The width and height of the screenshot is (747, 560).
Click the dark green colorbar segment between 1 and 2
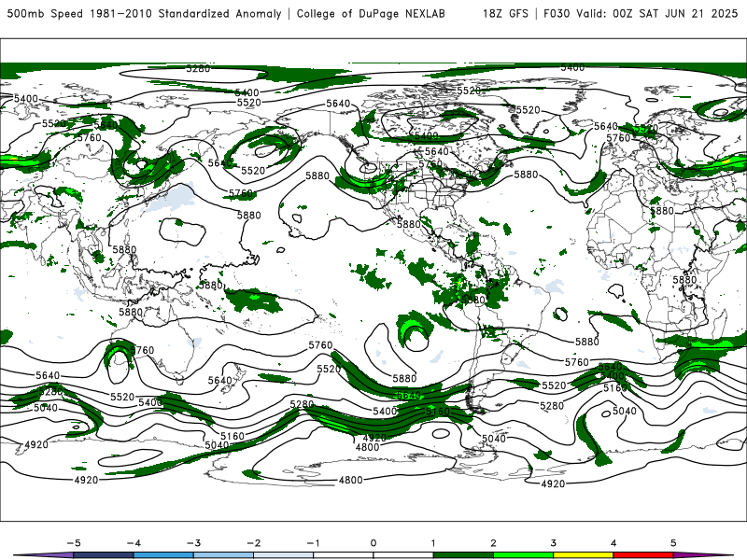(463, 555)
